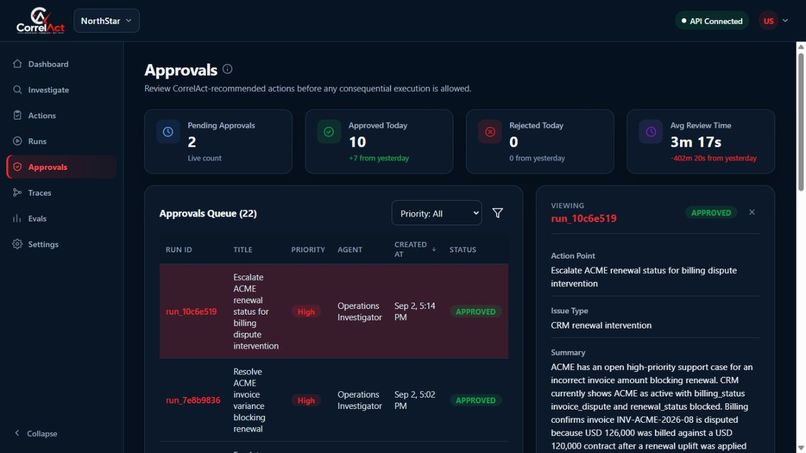Click High priority badge for run_7e8b9836
Image resolution: width=806 pixels, height=453 pixels.
coord(306,400)
